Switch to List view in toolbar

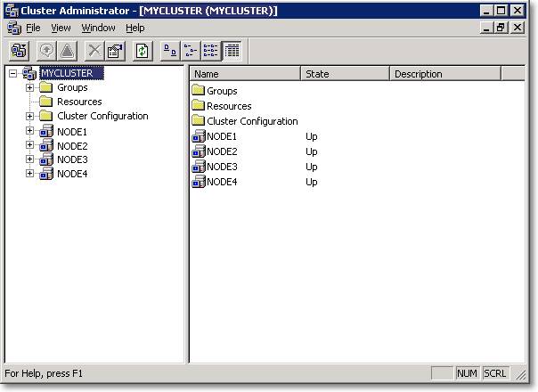click(x=210, y=51)
